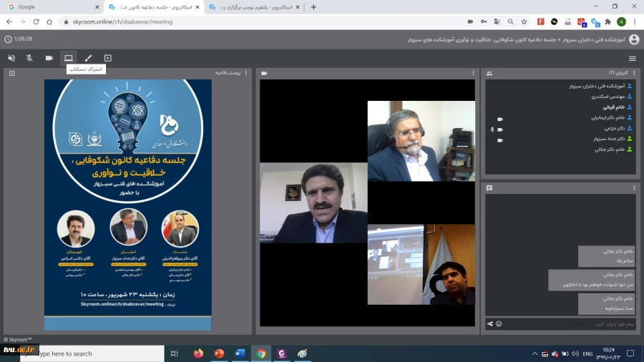Expand the video panel three-dot options menu

click(474, 73)
